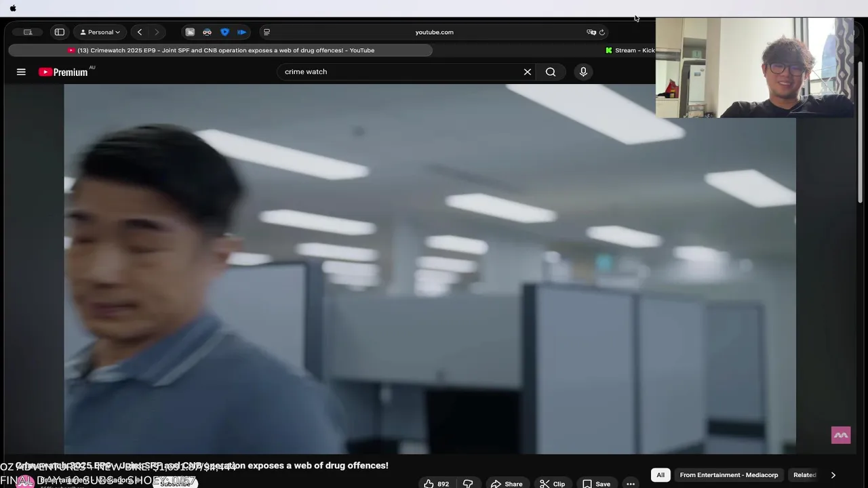Click the YouTube Premium logo
Viewport: 868px width, 488px height.
(64, 72)
